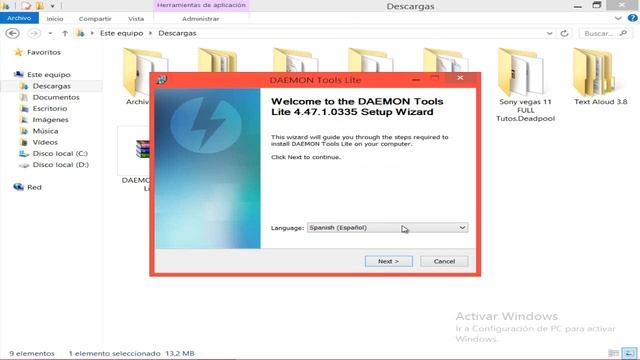The width and height of the screenshot is (640, 360).
Task: Switch to the Inicio ribbon tab
Action: pos(55,19)
